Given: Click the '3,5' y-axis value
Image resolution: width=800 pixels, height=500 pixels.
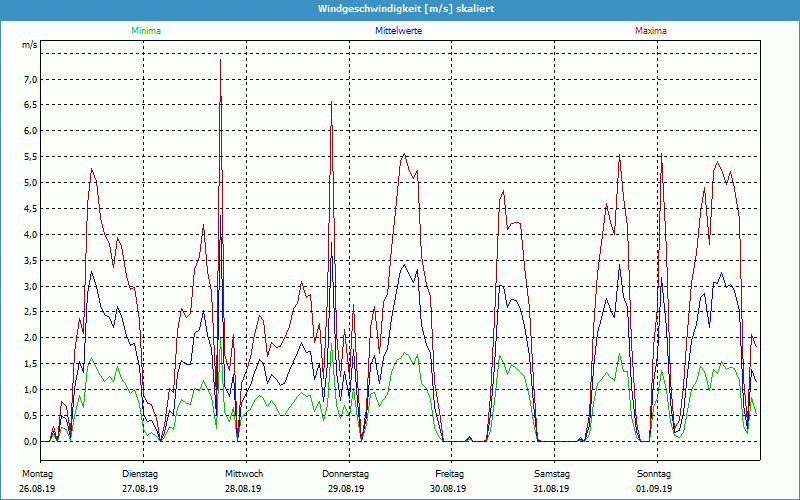Looking at the screenshot, I should (x=30, y=260).
